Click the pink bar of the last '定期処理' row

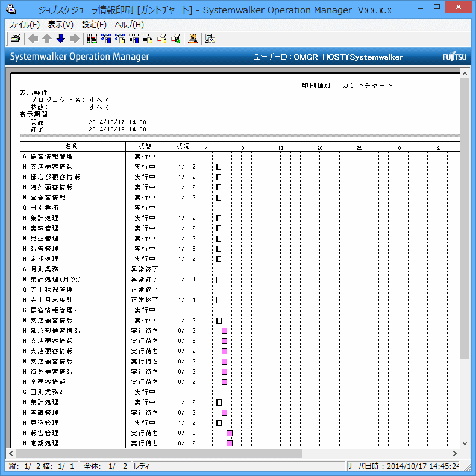click(230, 443)
